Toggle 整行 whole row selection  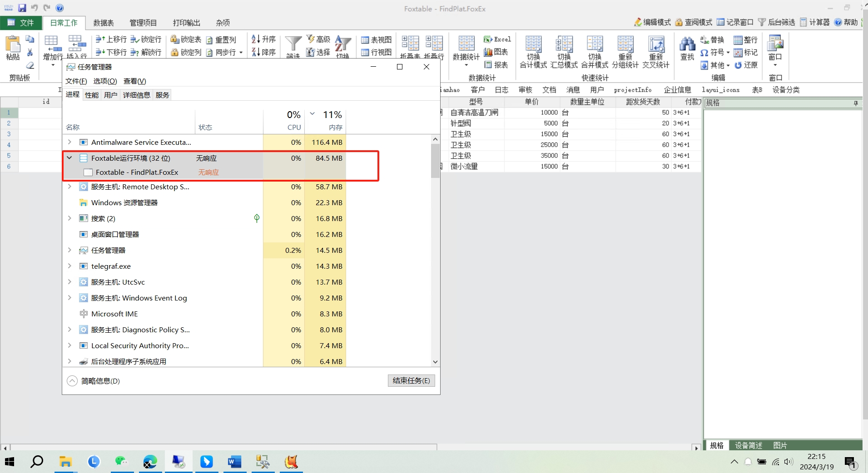click(746, 40)
